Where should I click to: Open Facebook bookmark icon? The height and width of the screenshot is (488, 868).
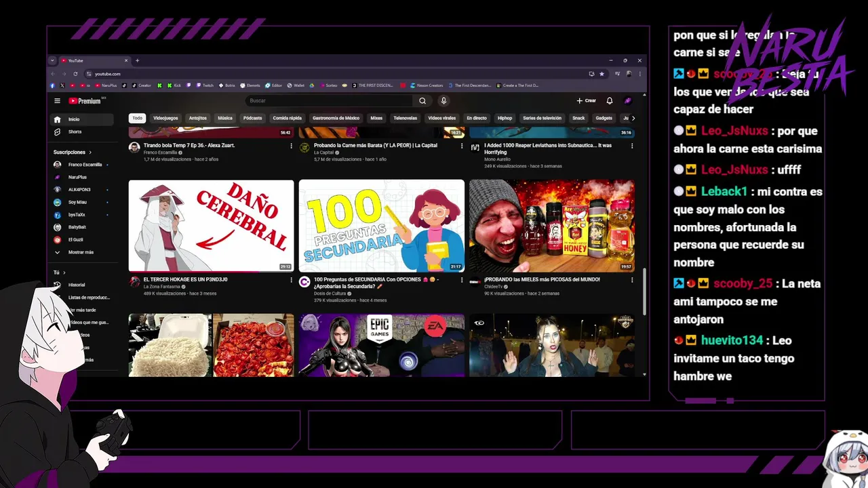(52, 85)
